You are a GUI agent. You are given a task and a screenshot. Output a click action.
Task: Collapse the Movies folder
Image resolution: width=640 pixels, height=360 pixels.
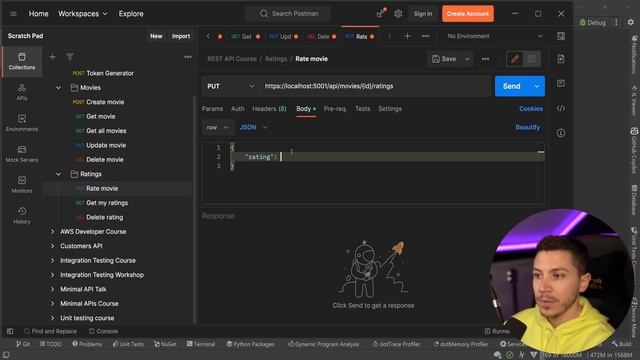(x=58, y=88)
